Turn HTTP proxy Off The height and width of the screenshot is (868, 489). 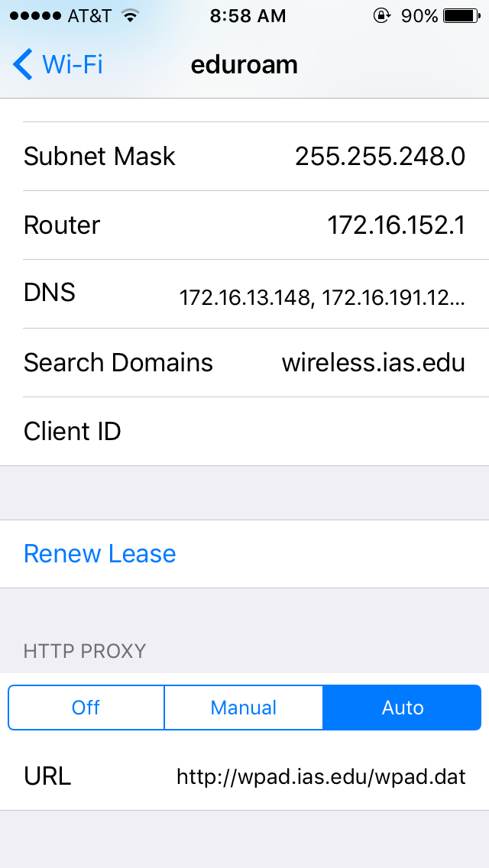[x=86, y=708]
